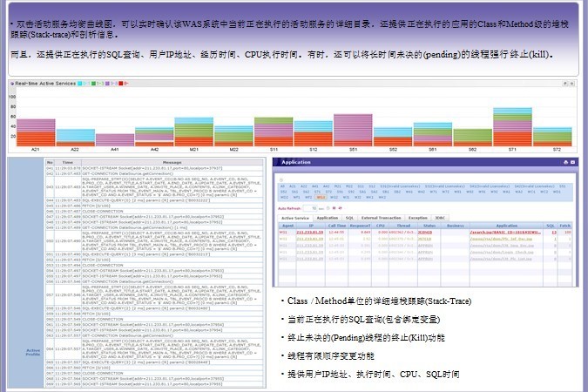This screenshot has height=392, width=588.
Task: Switch to the External Transaction tab
Action: [x=382, y=218]
